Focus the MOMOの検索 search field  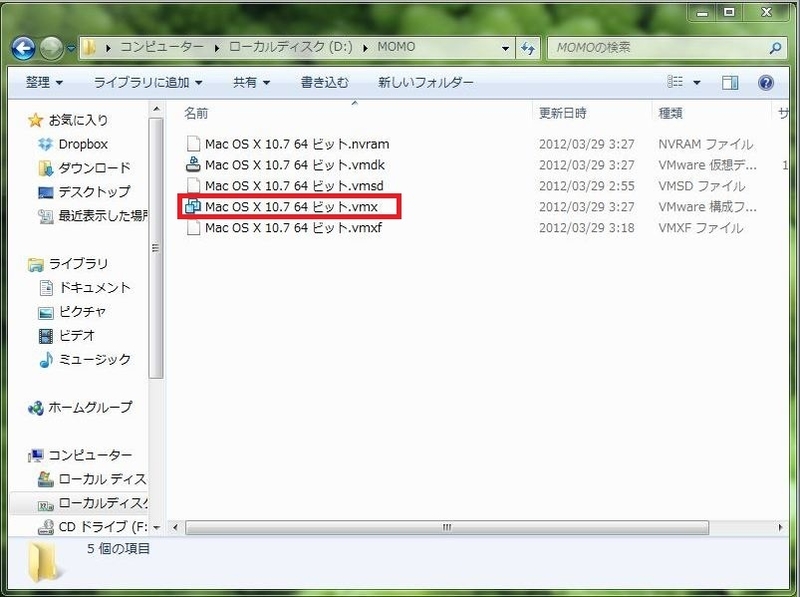(658, 48)
